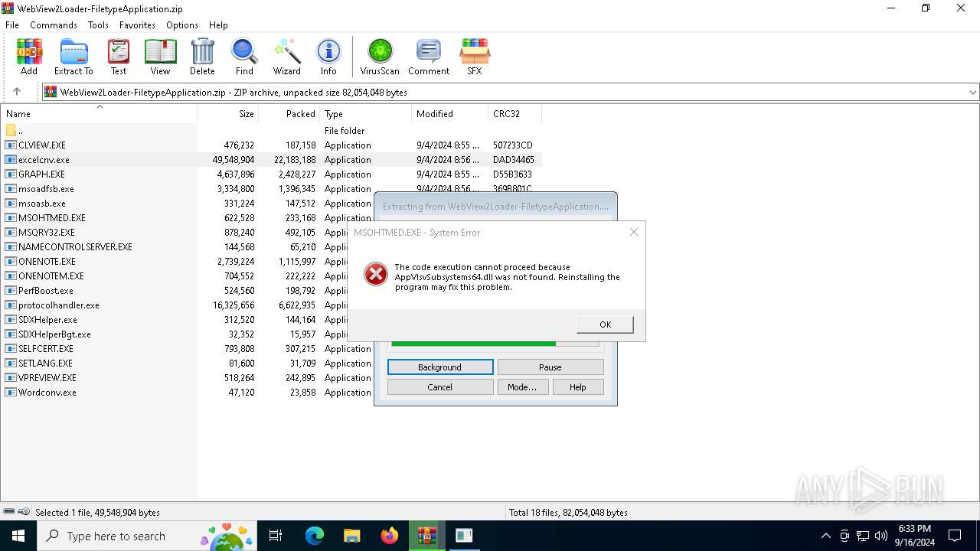Sort by the Name column header
The image size is (980, 551).
coord(99,114)
